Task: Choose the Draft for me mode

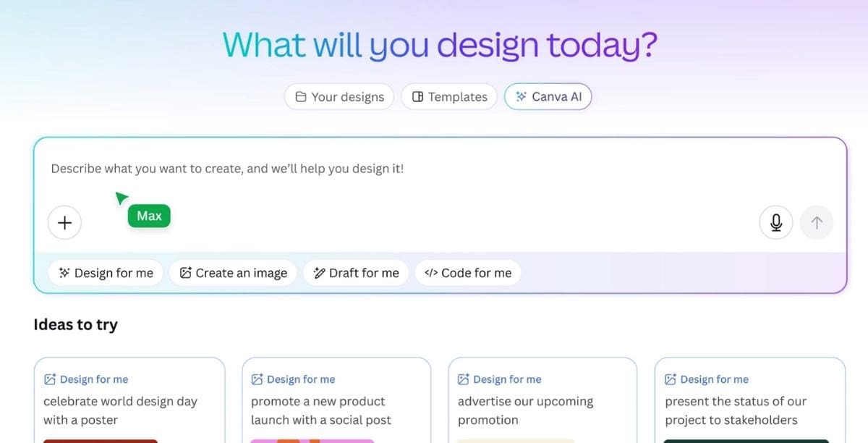Action: tap(356, 273)
